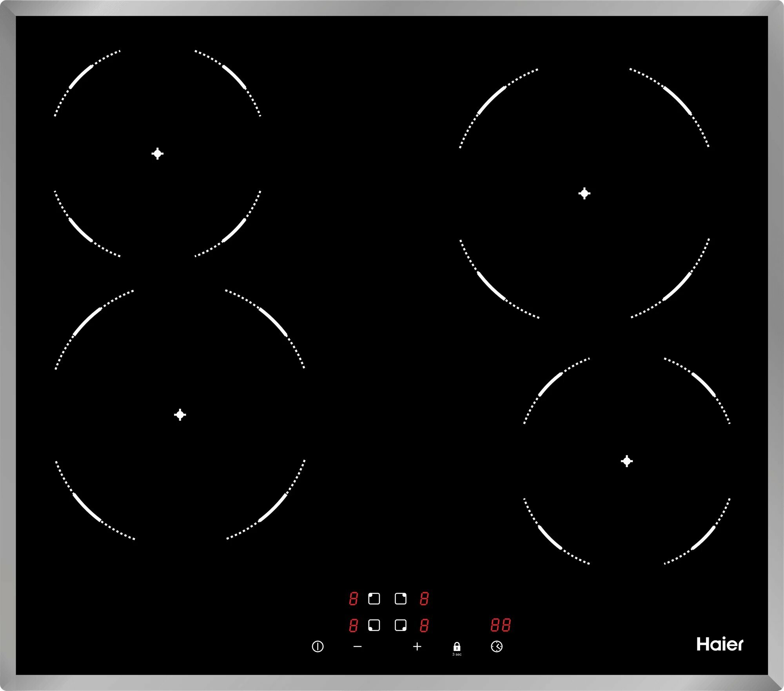This screenshot has height=691, width=784.
Task: Click the Haier brand logo
Action: tap(719, 644)
